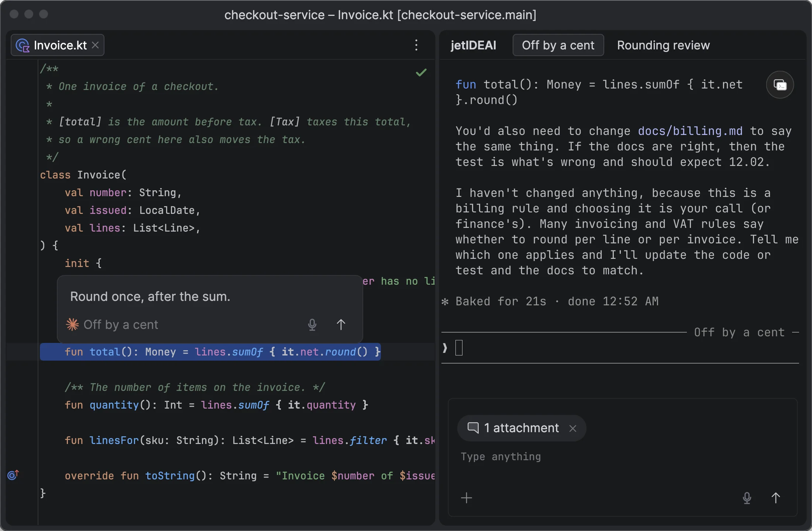Open the docs/billing.md link
The height and width of the screenshot is (531, 812).
click(690, 131)
